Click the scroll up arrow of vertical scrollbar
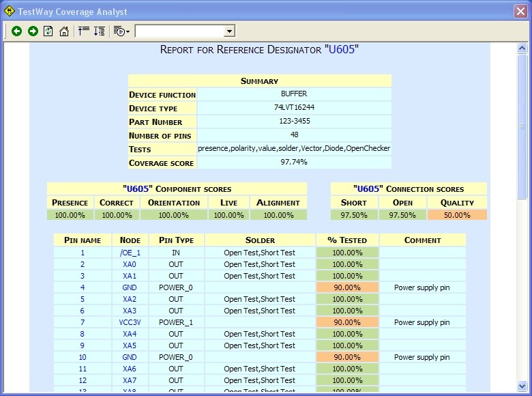Viewport: 532px width, 396px height. click(522, 48)
